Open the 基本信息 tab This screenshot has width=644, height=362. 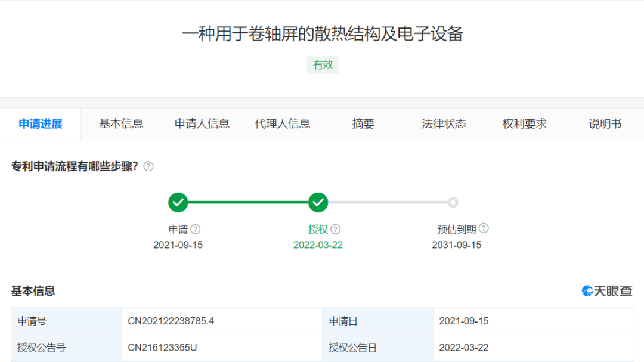[121, 124]
